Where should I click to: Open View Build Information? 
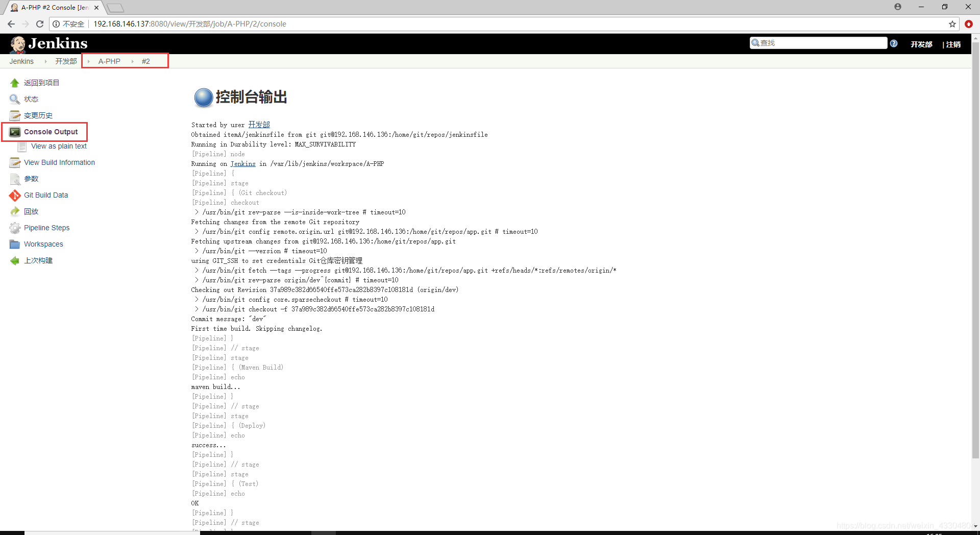pos(59,162)
